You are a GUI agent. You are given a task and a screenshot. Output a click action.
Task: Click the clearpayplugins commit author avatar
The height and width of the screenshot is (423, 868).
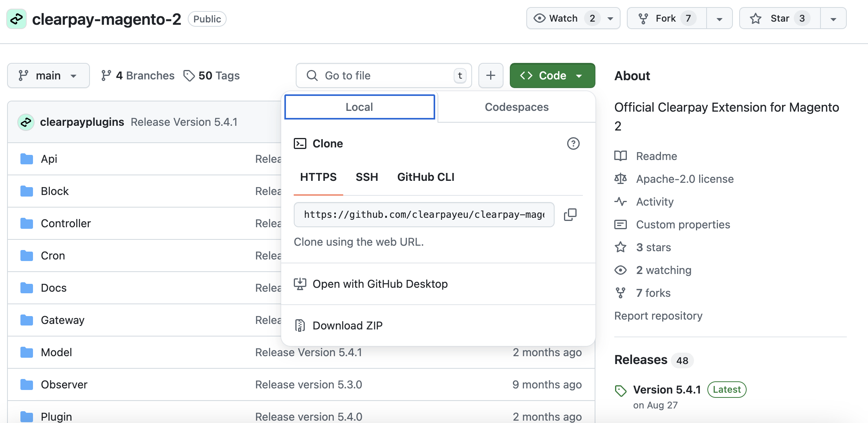[26, 122]
